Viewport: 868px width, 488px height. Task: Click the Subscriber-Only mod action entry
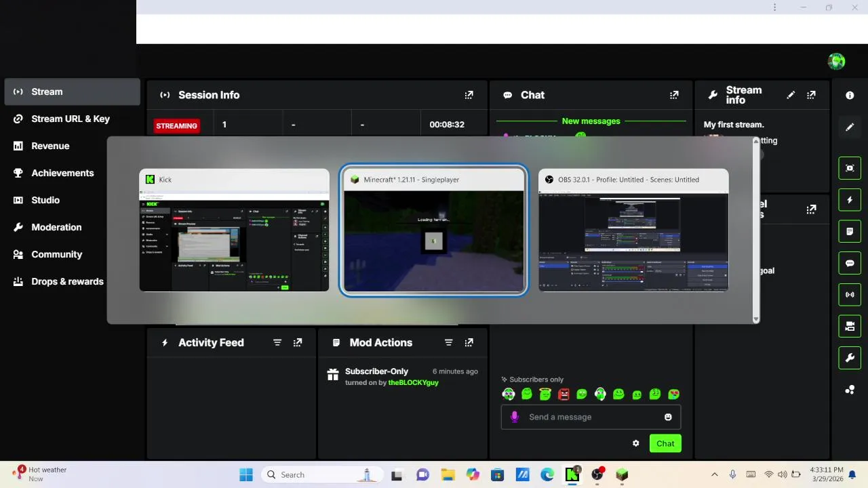click(402, 377)
